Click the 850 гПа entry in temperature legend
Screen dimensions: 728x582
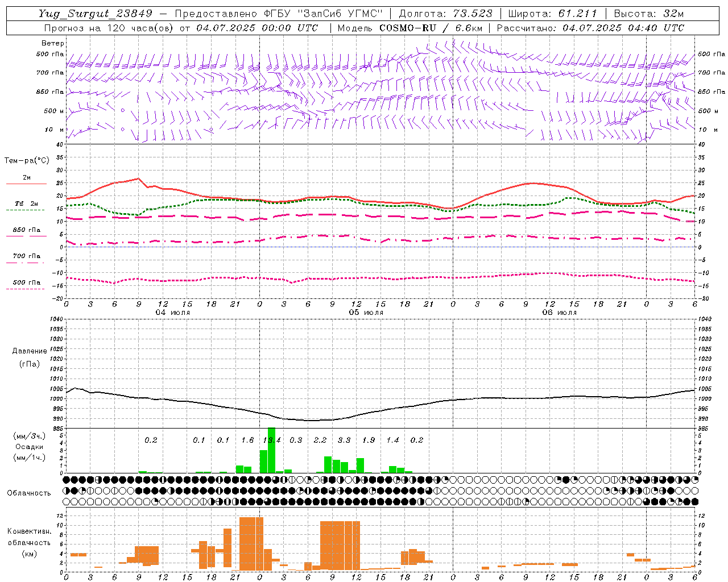click(27, 230)
